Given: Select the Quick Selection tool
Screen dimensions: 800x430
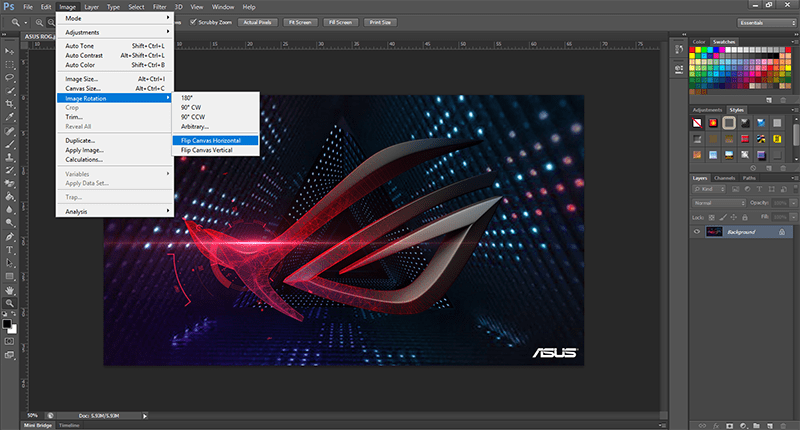Looking at the screenshot, I should tap(10, 91).
